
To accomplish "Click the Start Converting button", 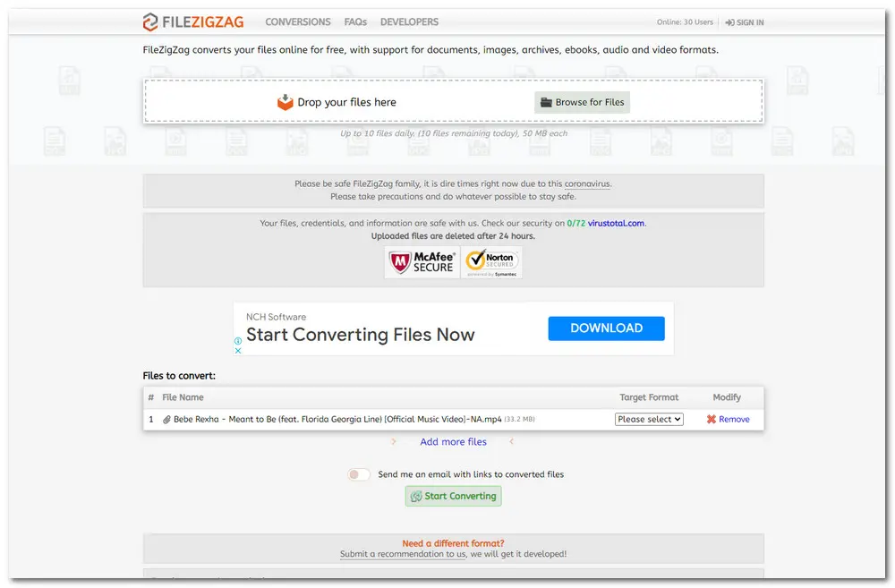I will point(454,496).
